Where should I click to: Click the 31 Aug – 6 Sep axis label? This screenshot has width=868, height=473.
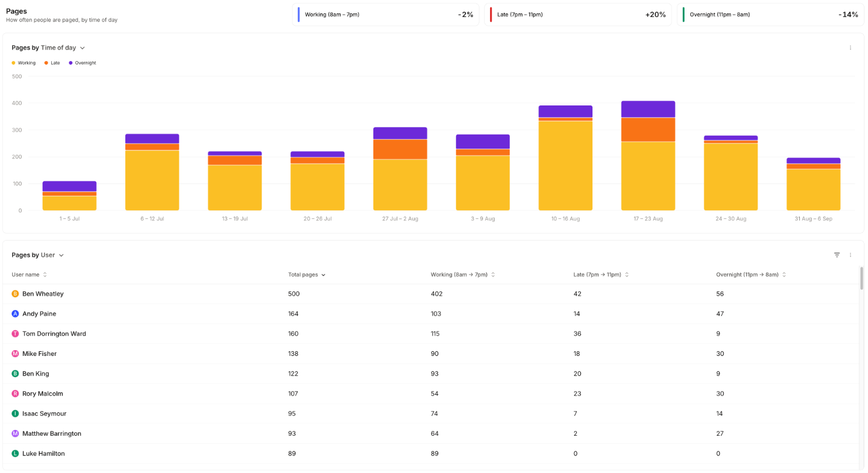pos(813,219)
